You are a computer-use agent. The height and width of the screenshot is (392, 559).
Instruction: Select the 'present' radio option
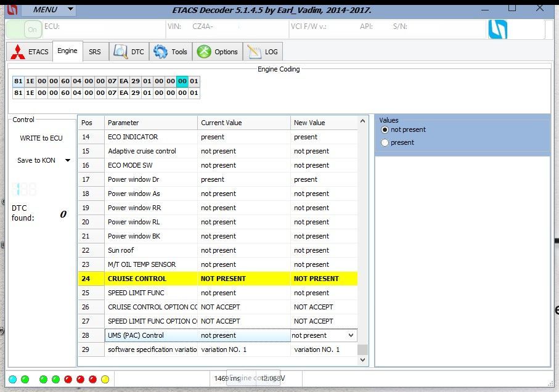[x=385, y=143]
